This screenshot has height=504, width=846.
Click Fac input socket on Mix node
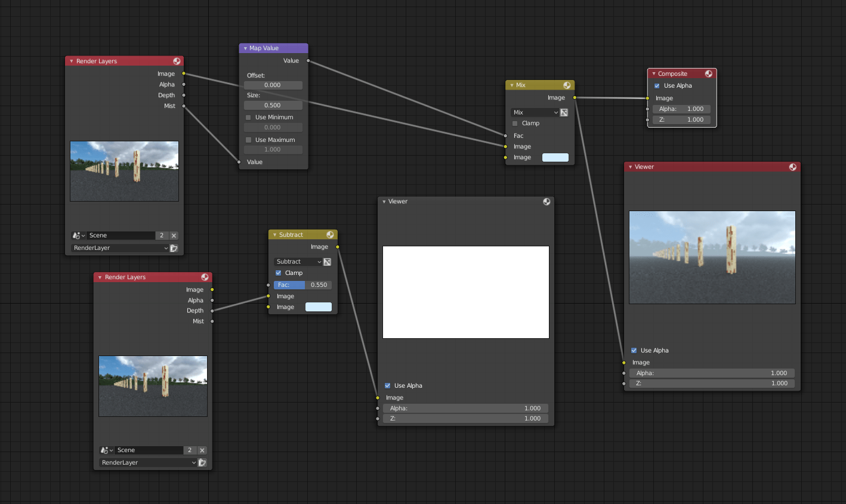click(x=505, y=136)
